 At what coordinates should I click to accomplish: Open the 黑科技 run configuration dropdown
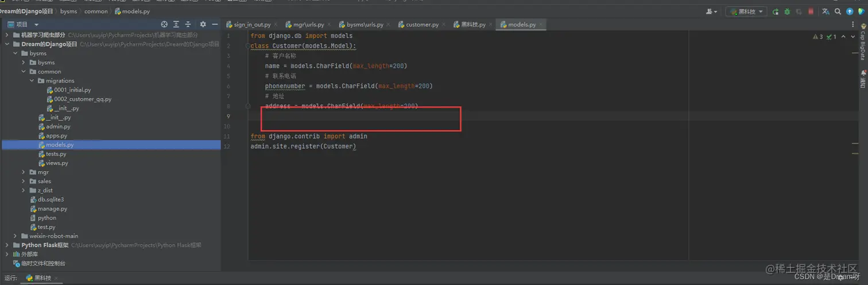746,11
